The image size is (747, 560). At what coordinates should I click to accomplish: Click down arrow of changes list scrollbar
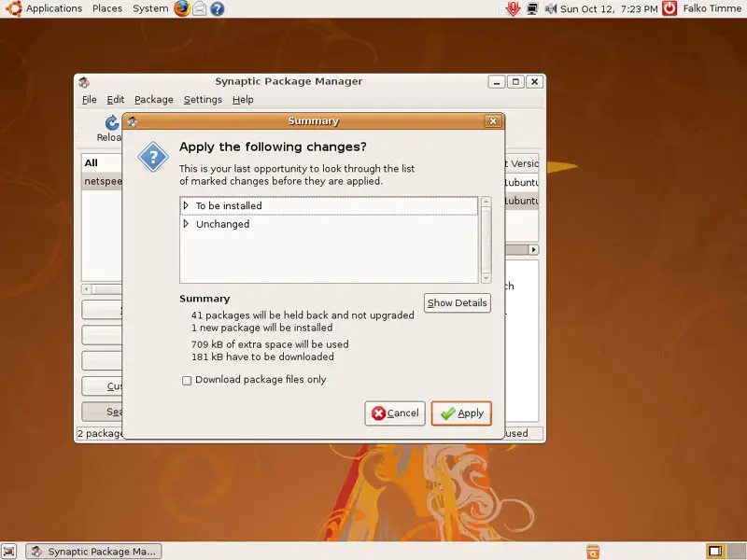pos(486,278)
